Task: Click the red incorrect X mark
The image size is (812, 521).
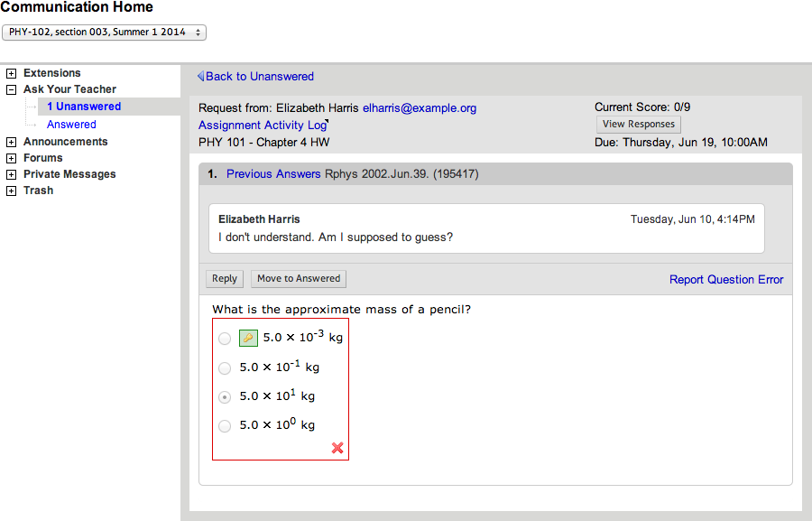Action: tap(337, 448)
